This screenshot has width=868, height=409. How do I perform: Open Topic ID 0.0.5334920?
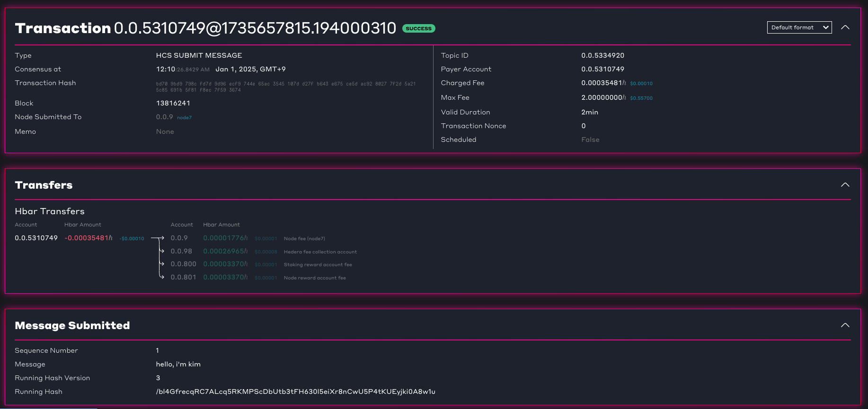pyautogui.click(x=602, y=55)
